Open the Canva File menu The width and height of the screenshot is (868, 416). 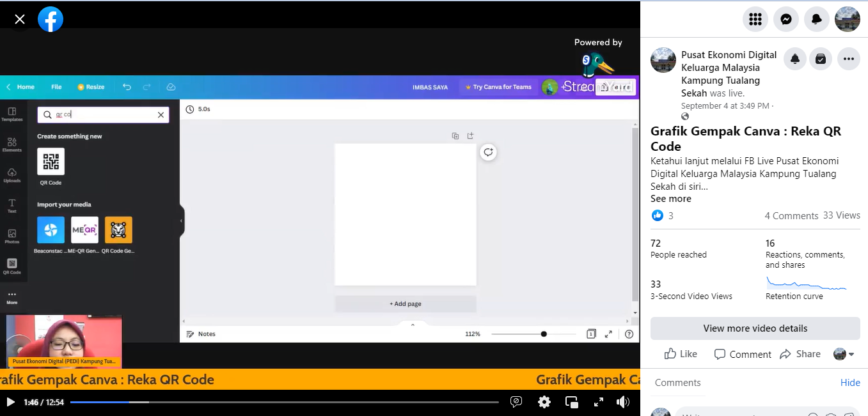[x=56, y=87]
